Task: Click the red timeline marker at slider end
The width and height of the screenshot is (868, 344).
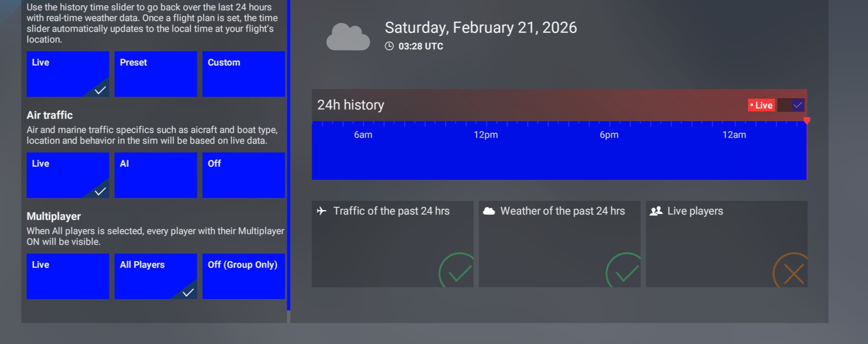Action: click(807, 120)
